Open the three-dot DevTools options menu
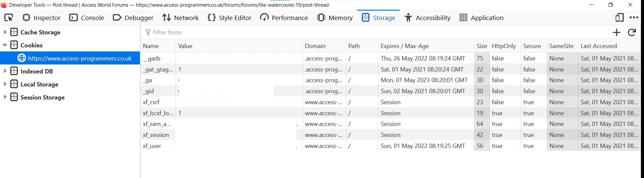This screenshot has height=178, width=644. [x=634, y=18]
